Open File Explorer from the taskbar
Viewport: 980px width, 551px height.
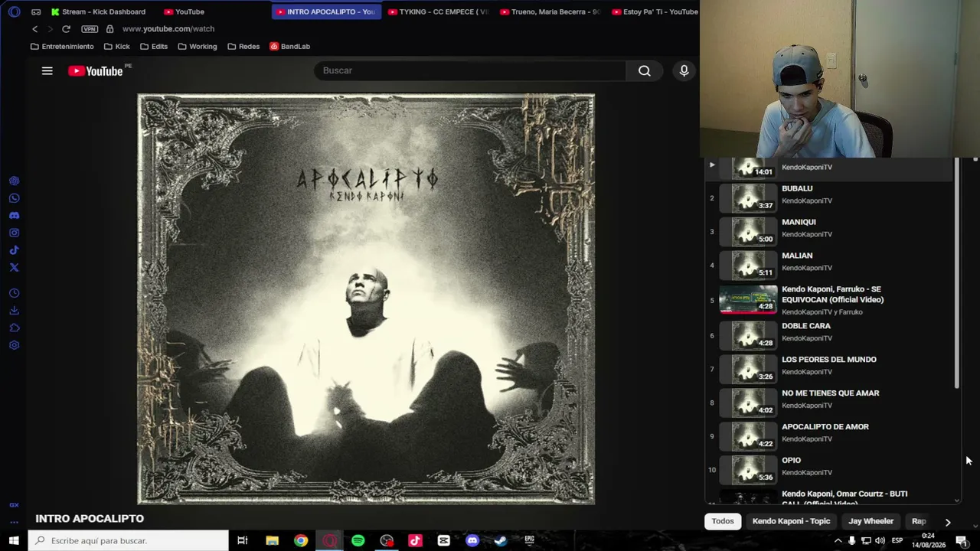272,540
